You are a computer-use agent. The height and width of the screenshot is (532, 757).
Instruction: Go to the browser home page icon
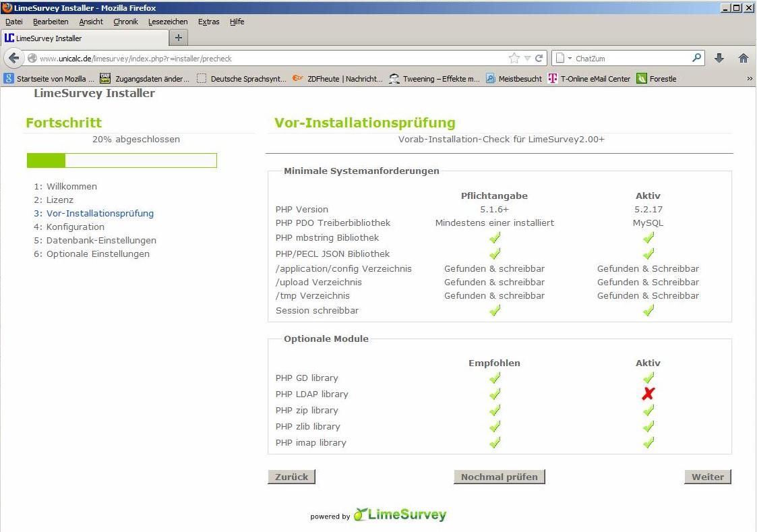pyautogui.click(x=744, y=59)
